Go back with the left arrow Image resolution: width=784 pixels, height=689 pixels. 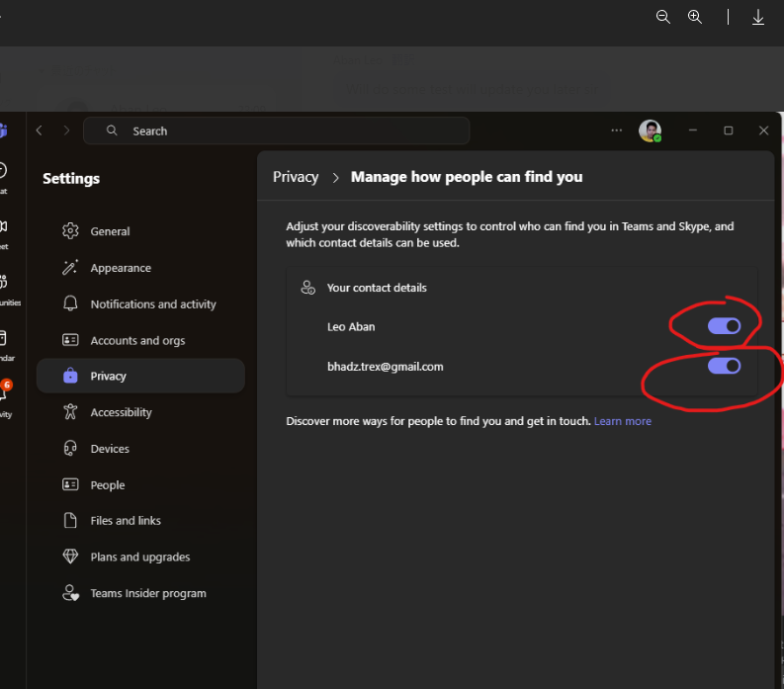pyautogui.click(x=39, y=130)
